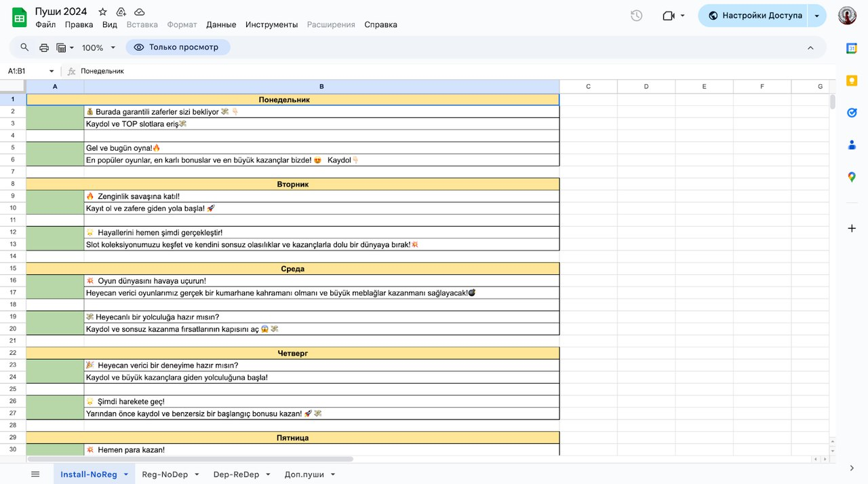Open Google Tasks in side panel
Viewport: 868px width, 484px height.
click(852, 113)
